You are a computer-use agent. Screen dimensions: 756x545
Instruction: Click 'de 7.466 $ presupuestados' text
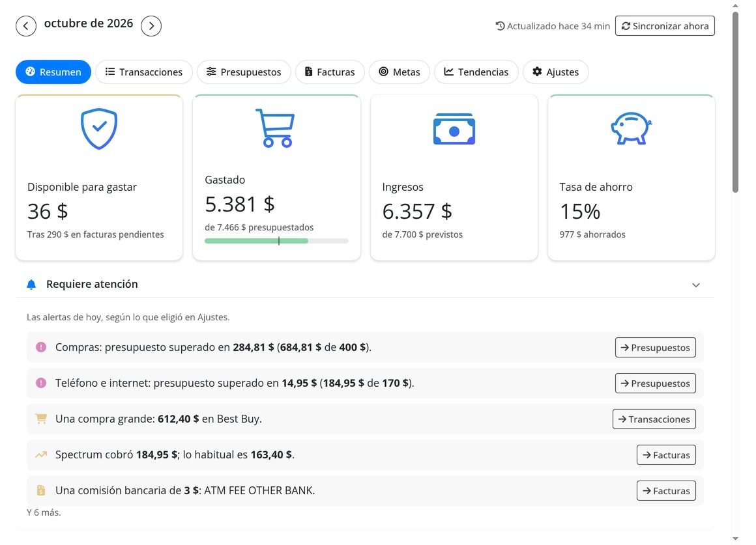pyautogui.click(x=259, y=227)
